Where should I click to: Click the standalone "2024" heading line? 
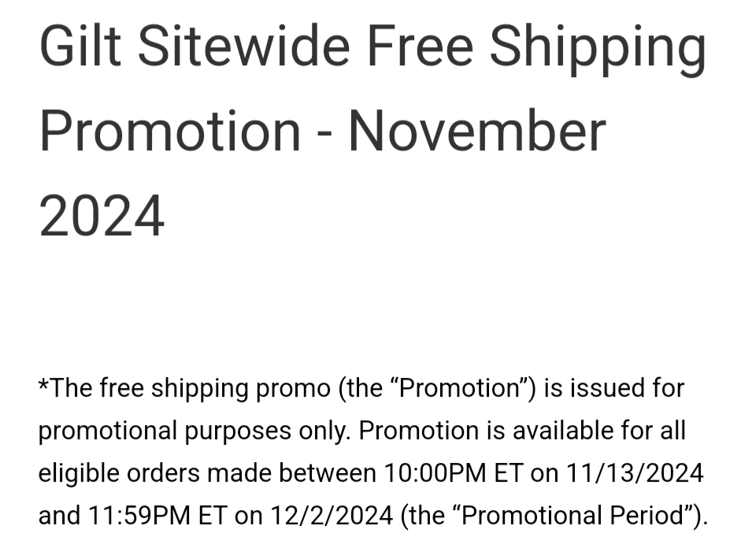click(102, 216)
